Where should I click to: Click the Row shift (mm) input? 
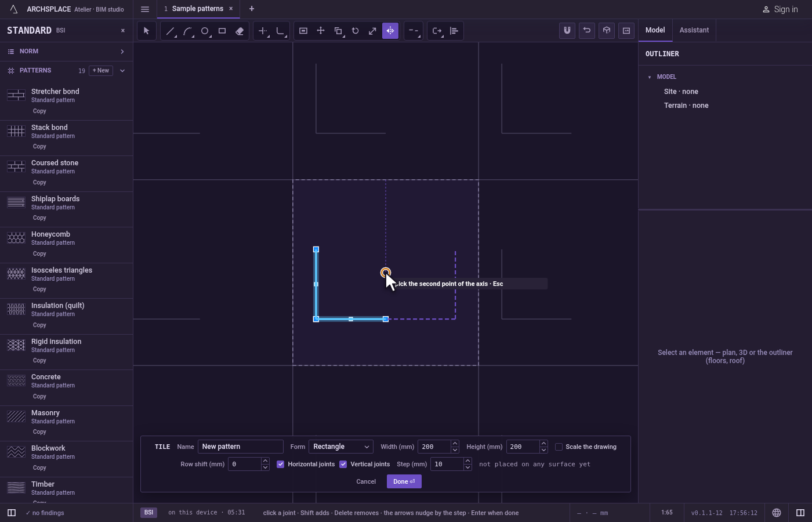(x=245, y=464)
